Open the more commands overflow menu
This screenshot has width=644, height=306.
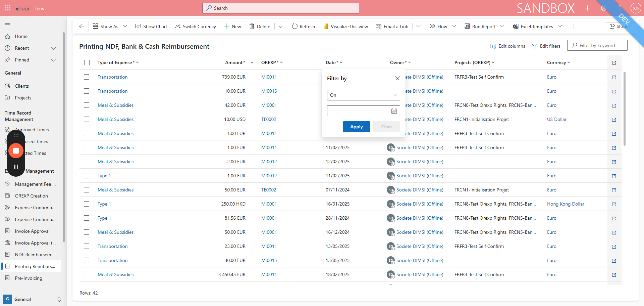pos(574,26)
